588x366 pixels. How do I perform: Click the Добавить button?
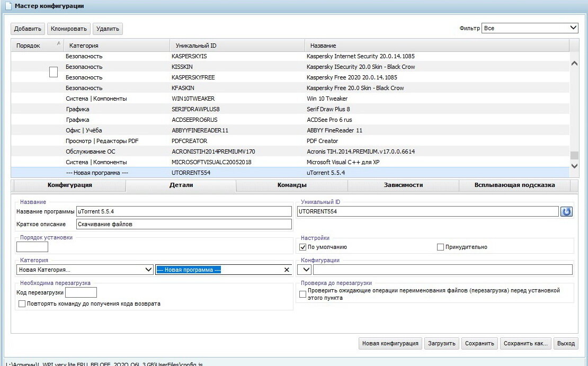28,29
